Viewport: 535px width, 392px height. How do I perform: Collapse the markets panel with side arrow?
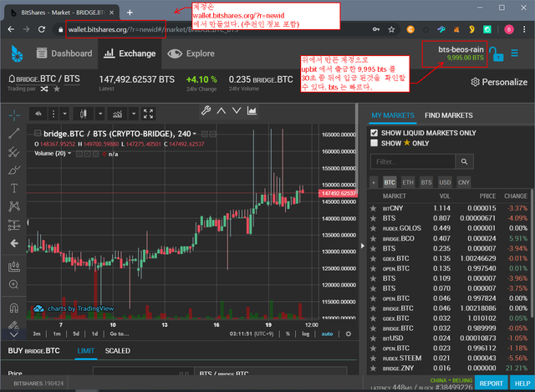[362, 246]
